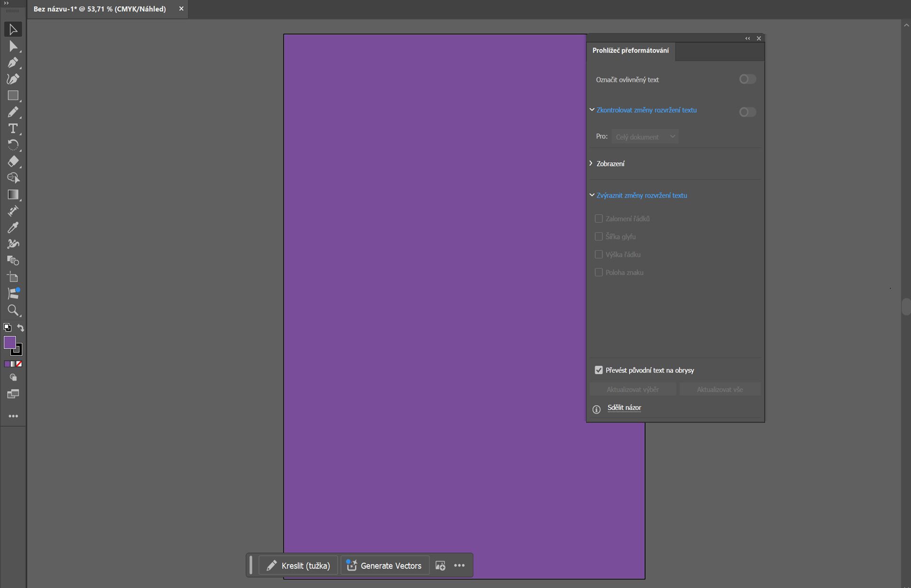Uncheck Převést původní text na obrysy

point(599,370)
